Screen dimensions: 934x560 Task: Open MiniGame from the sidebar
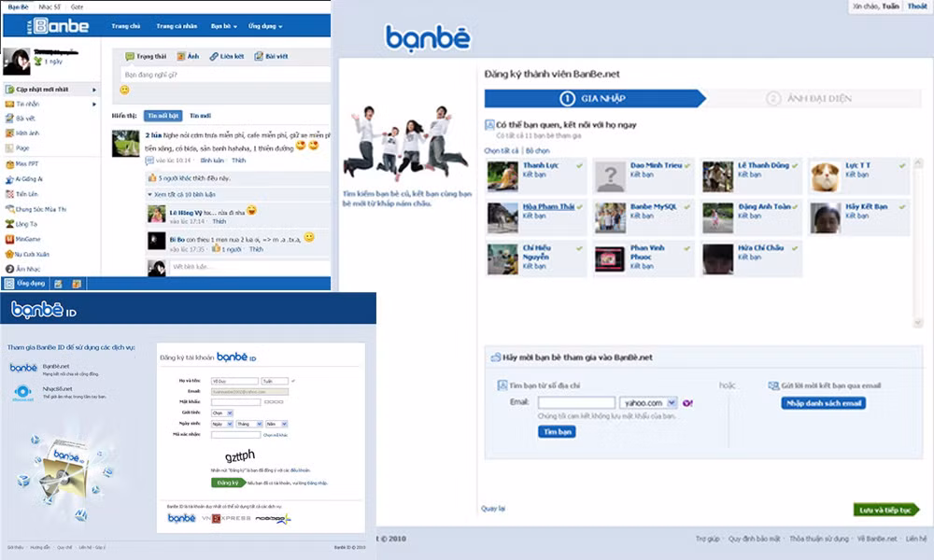(9, 238)
